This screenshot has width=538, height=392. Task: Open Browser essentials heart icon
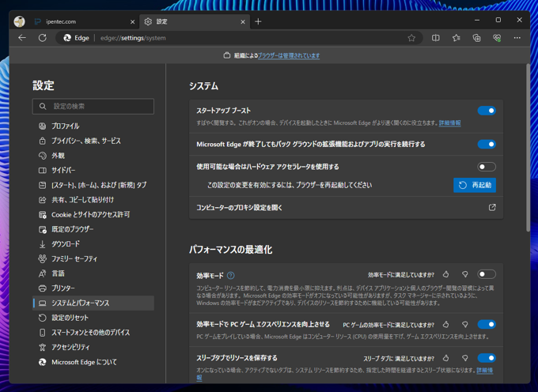pos(497,38)
